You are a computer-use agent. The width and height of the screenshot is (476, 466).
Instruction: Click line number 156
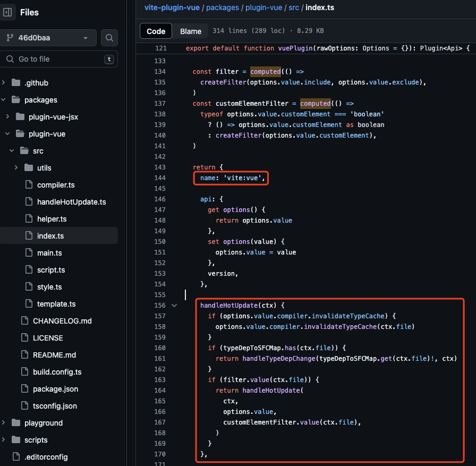(160, 306)
